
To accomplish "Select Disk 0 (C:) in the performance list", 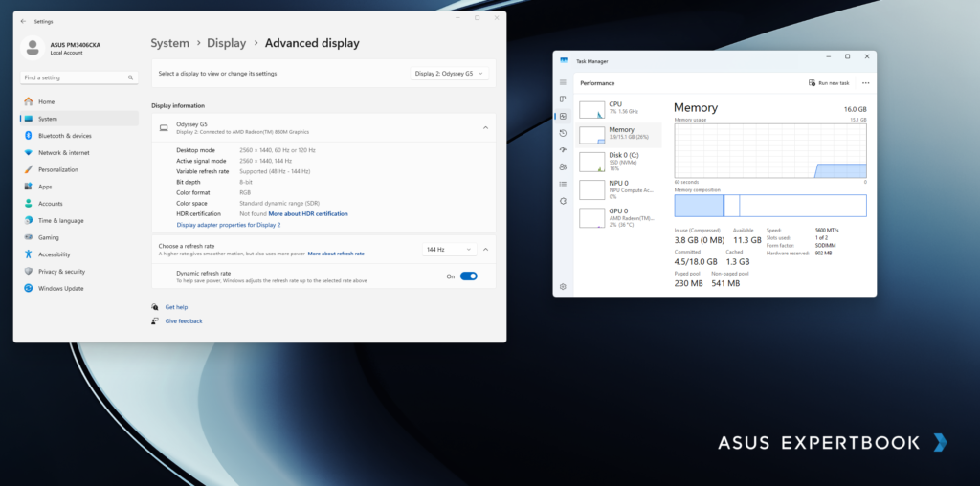I will 619,162.
